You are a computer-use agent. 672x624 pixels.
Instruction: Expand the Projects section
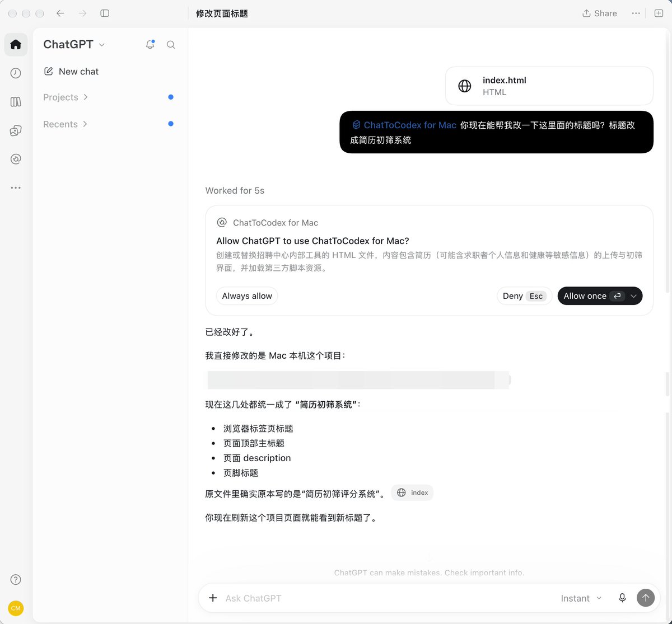point(66,97)
